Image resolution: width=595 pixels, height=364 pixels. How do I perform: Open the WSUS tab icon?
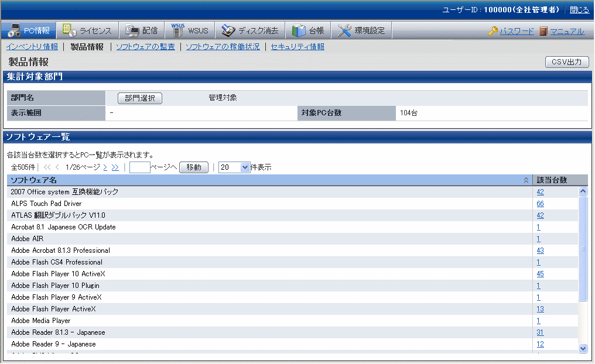[178, 30]
